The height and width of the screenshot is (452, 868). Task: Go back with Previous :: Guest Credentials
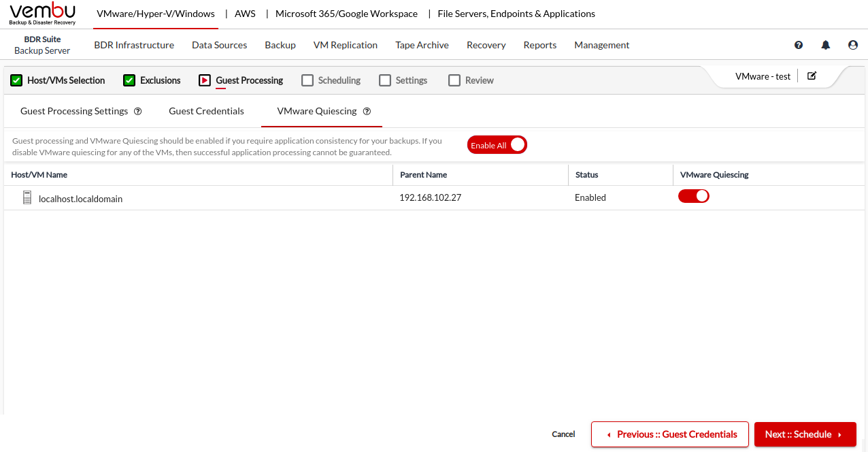pyautogui.click(x=669, y=434)
